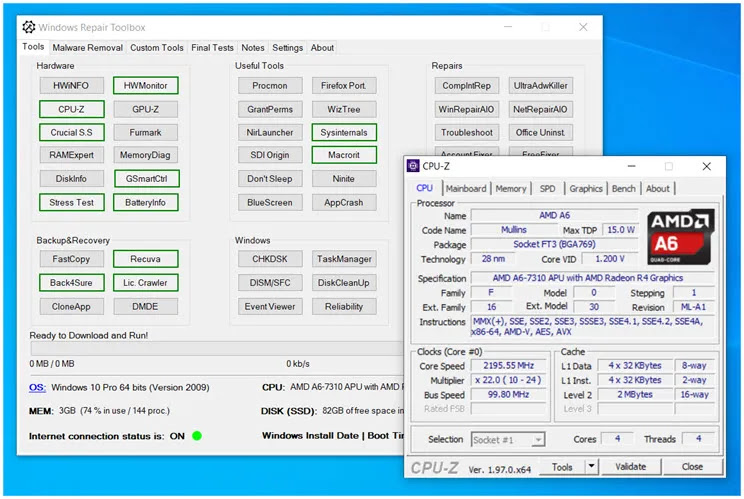The image size is (744, 499).
Task: Click the CPU-Z title bar icon
Action: (x=413, y=166)
